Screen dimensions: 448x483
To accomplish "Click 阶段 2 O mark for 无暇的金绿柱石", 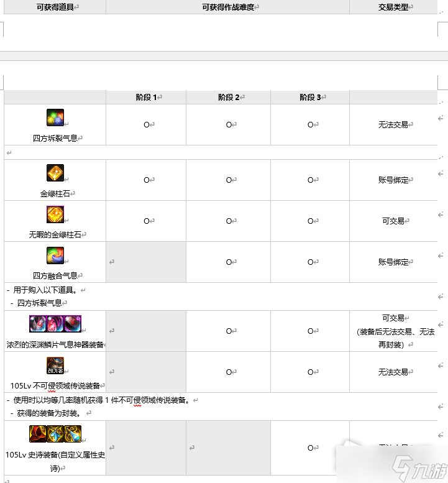I will coord(229,221).
